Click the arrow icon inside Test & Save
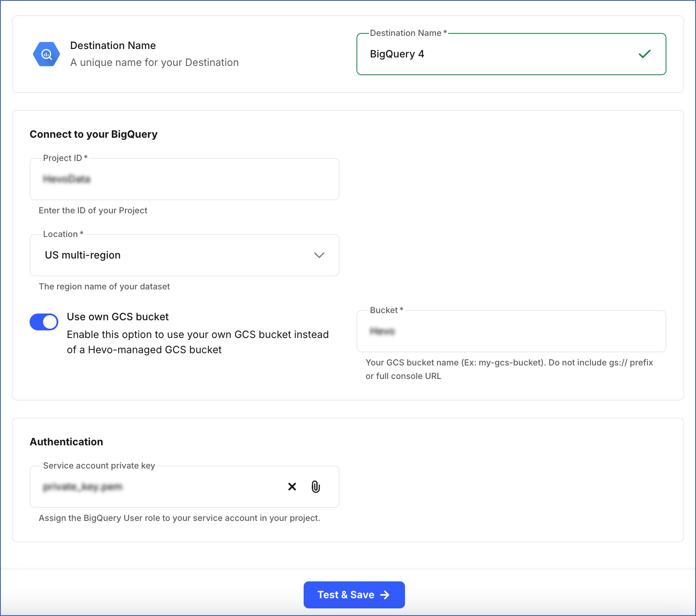 tap(385, 595)
